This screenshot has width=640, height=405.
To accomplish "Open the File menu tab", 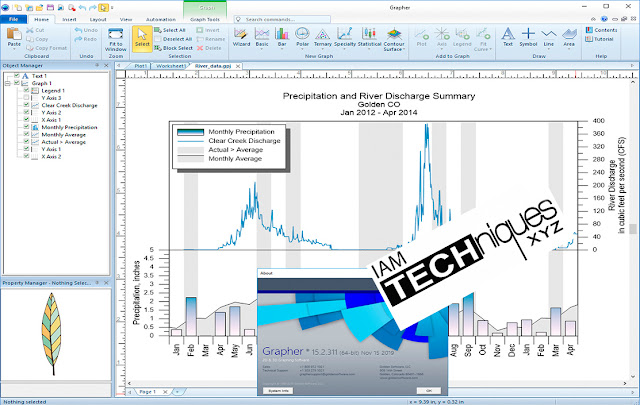I will click(13, 19).
